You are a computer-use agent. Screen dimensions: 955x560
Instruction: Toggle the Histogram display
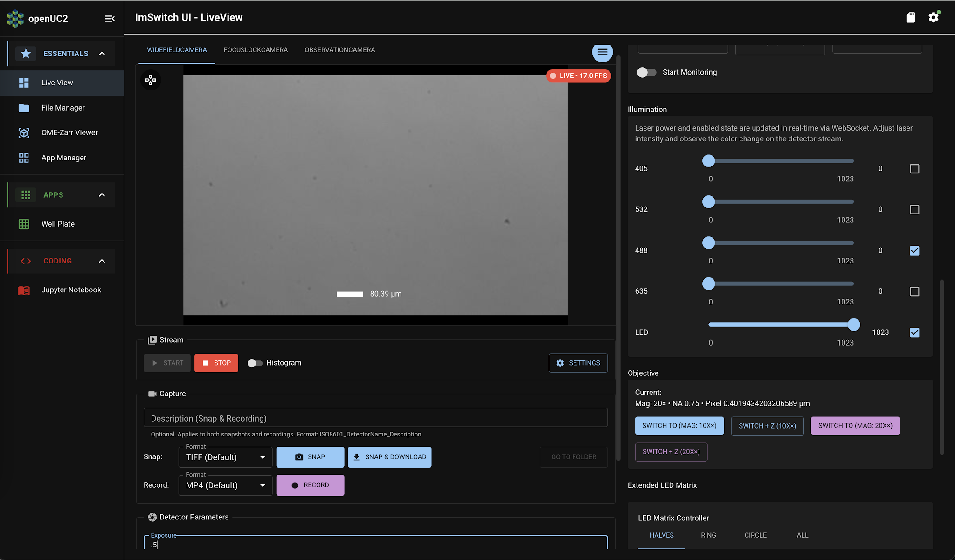click(255, 363)
